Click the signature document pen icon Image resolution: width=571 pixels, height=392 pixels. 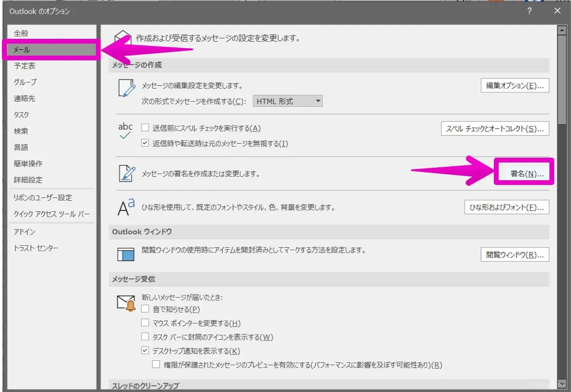click(127, 173)
